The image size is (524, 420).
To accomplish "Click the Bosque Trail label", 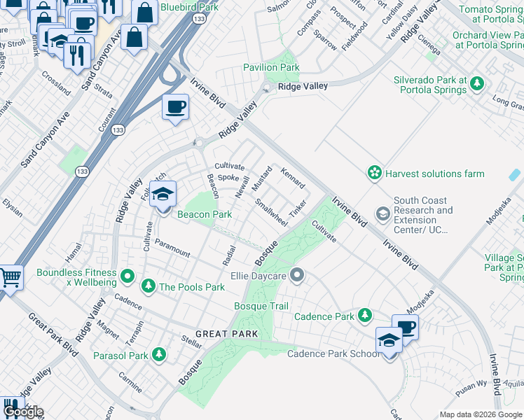I will [261, 306].
